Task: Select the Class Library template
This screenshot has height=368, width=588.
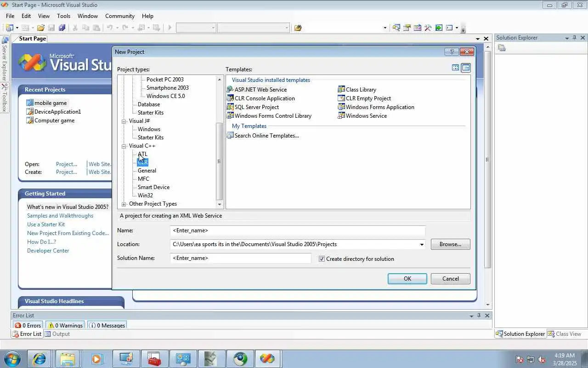Action: 357,90
